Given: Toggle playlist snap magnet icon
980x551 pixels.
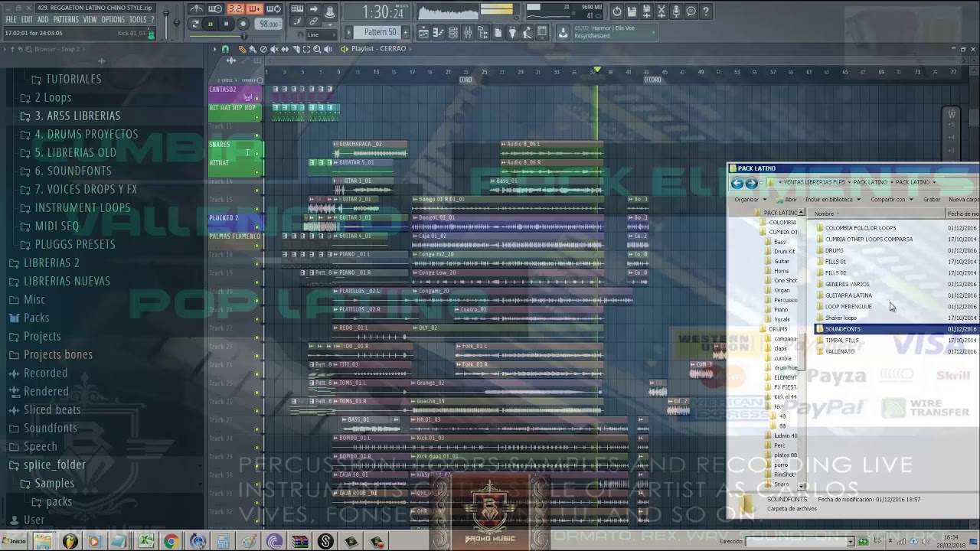Looking at the screenshot, I should tap(225, 49).
